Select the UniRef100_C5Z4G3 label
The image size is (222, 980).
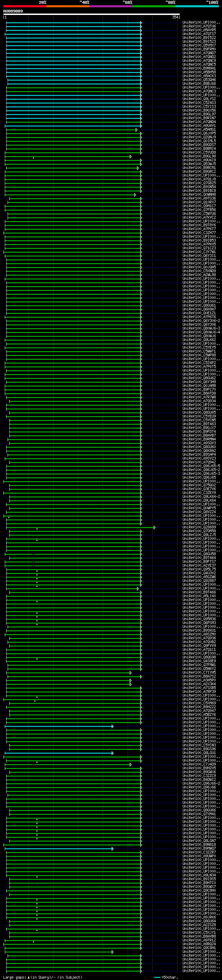click(199, 103)
